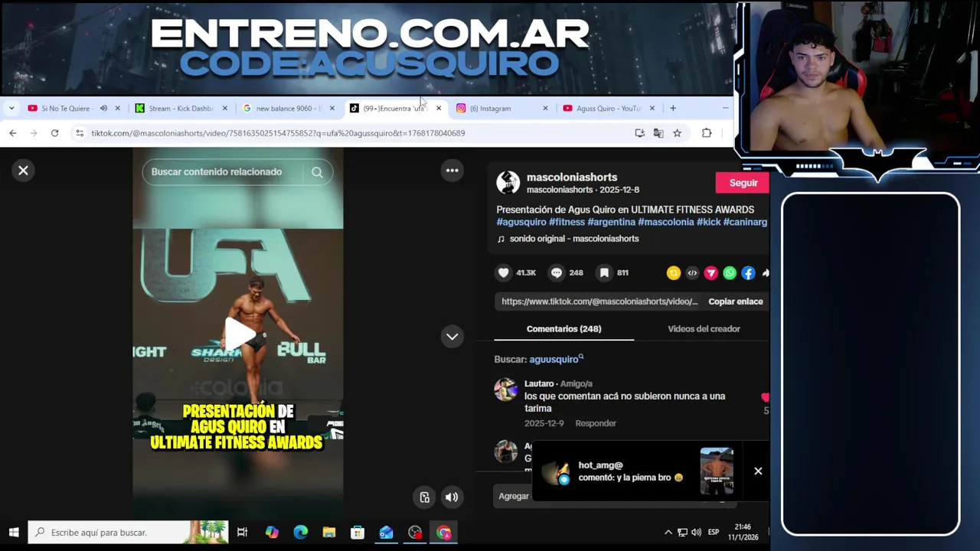Open a new browser tab
The image size is (980, 551).
tap(673, 109)
